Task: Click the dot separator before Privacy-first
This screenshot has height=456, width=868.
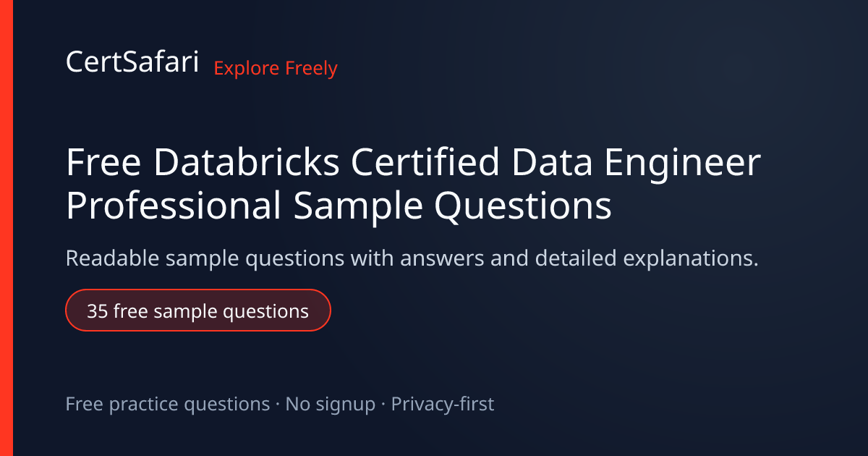Action: point(383,405)
